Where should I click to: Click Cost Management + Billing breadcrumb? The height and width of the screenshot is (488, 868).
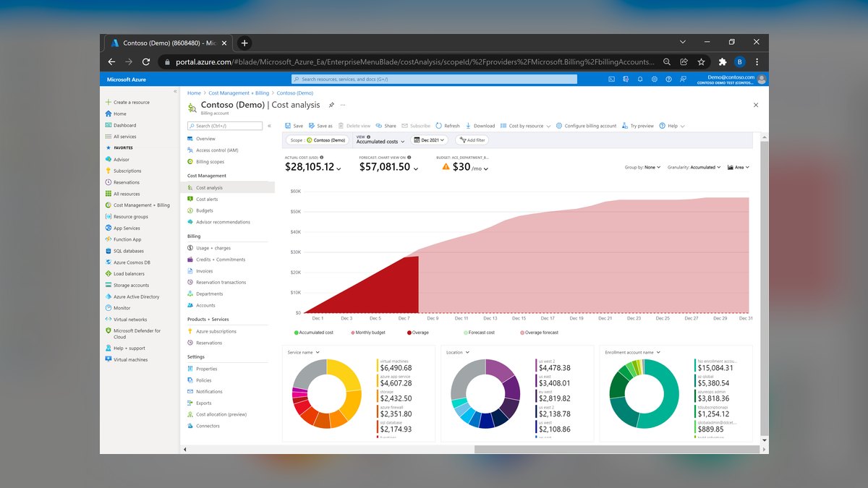(239, 93)
